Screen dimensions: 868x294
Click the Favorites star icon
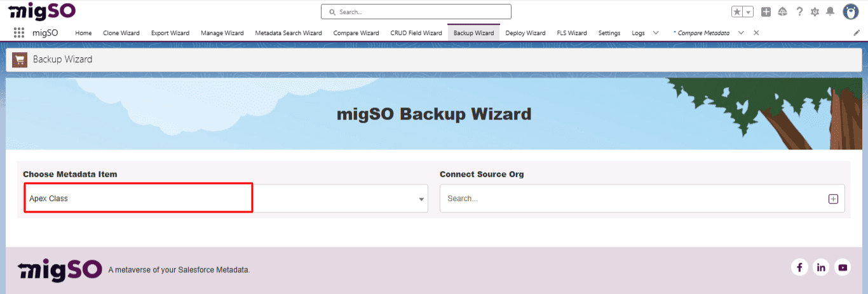[x=737, y=12]
